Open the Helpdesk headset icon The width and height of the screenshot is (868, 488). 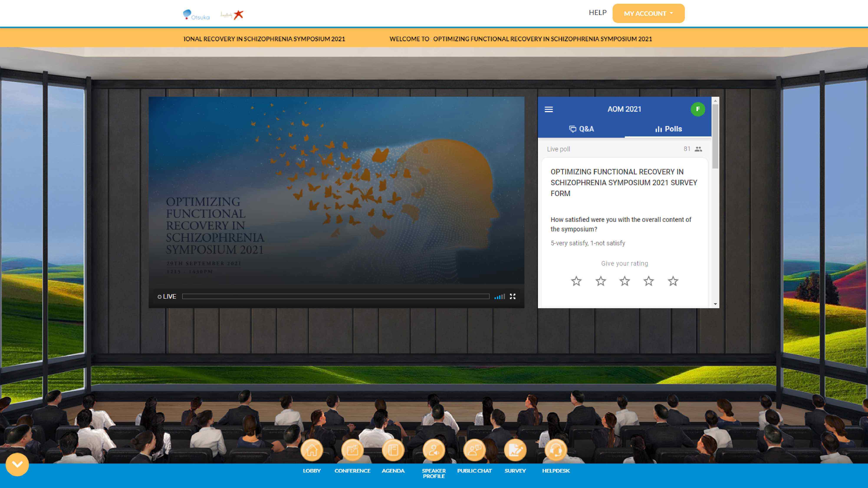[556, 450]
